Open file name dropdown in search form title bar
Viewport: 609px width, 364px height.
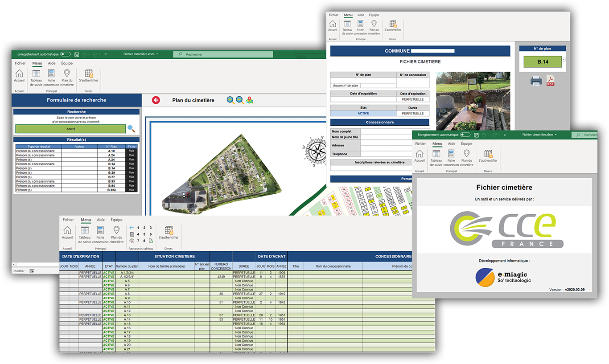click(x=157, y=54)
